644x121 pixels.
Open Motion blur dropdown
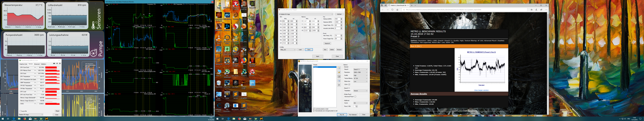(360, 81)
